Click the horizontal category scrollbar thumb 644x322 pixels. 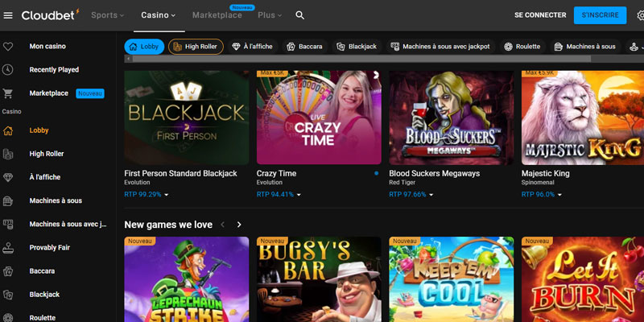[361, 59]
